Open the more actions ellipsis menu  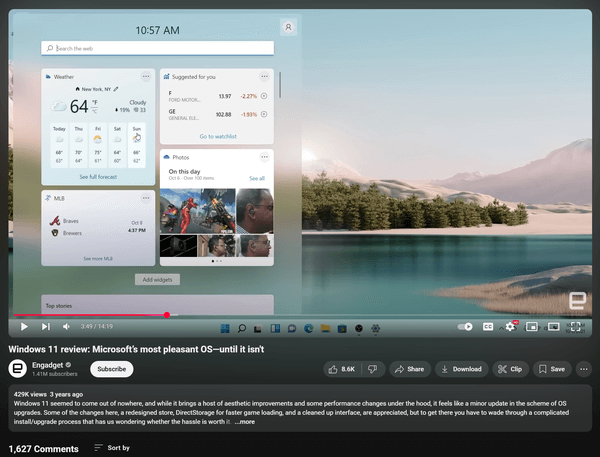584,369
